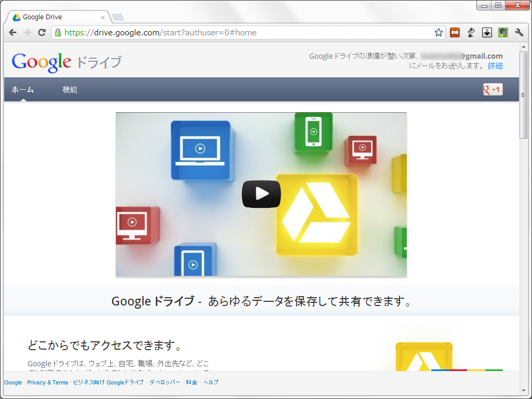Open the Evernote extension
532x399 pixels.
503,32
